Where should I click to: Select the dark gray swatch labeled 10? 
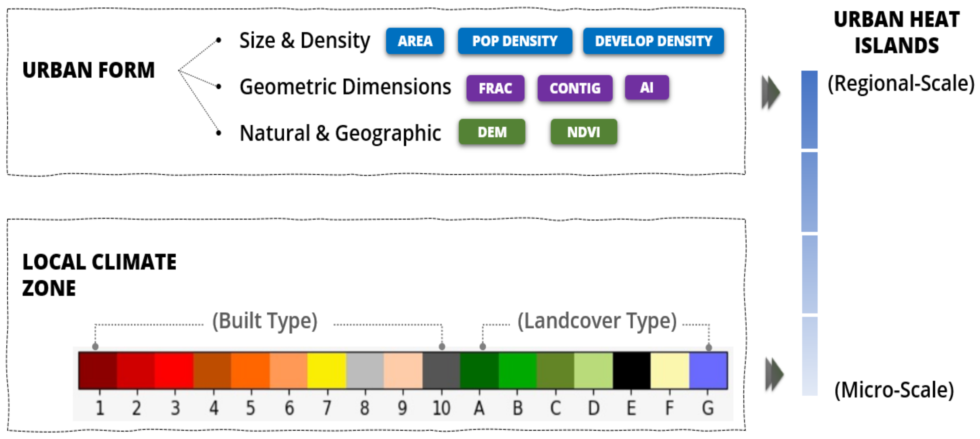tap(441, 370)
